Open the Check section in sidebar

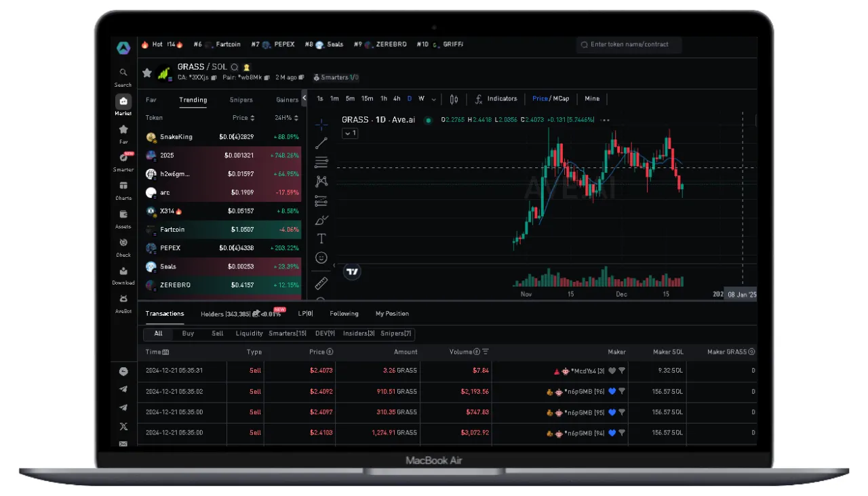click(123, 247)
